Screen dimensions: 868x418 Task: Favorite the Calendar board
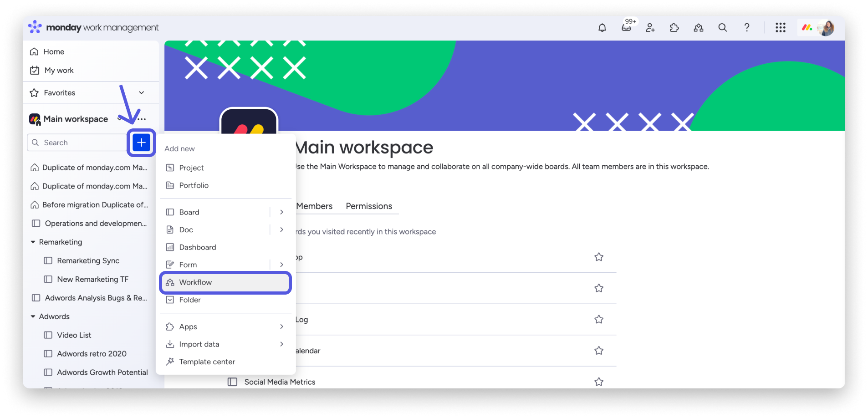598,351
